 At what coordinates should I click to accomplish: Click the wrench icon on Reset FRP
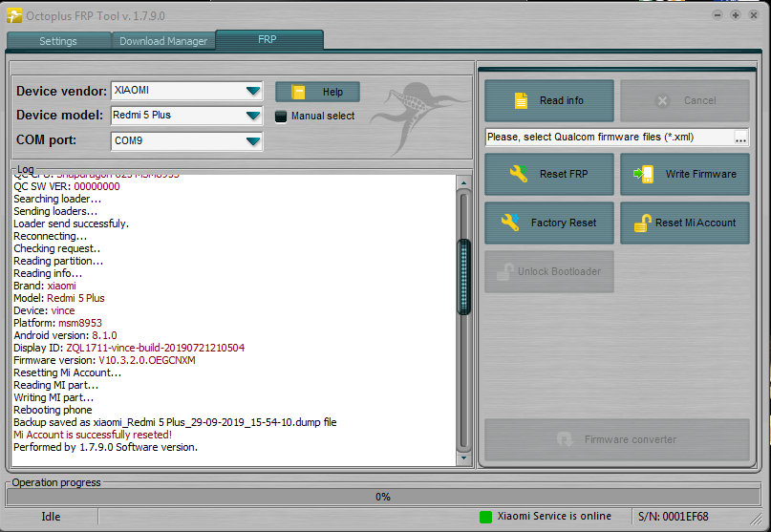[518, 174]
